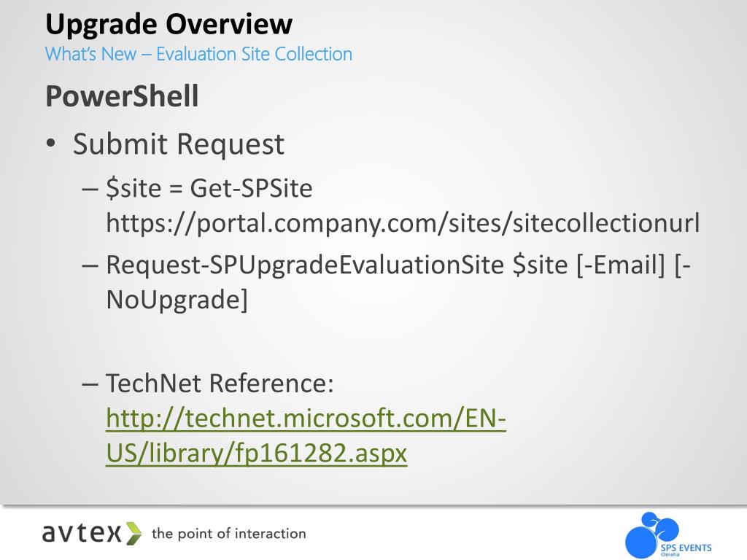Select the Upgrade Overview title
The height and width of the screenshot is (560, 747).
[x=169, y=23]
